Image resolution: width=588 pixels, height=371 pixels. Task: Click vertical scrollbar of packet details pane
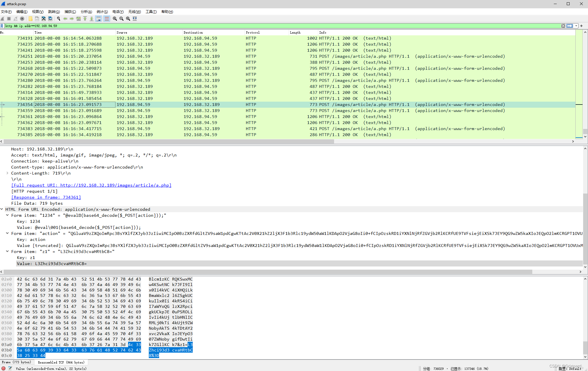pyautogui.click(x=585, y=229)
